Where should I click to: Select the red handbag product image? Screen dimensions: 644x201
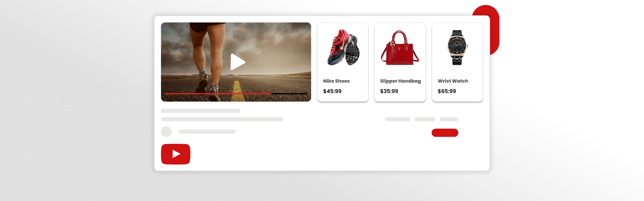coord(400,48)
